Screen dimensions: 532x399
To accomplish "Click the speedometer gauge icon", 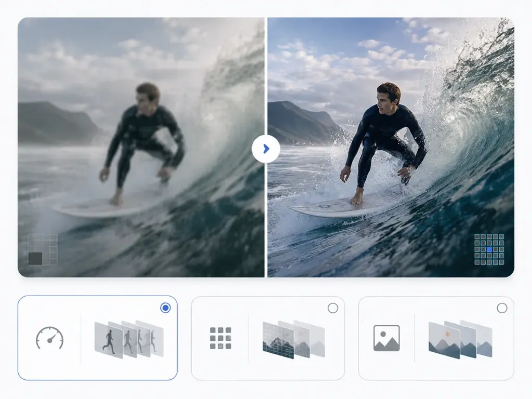I will (49, 338).
